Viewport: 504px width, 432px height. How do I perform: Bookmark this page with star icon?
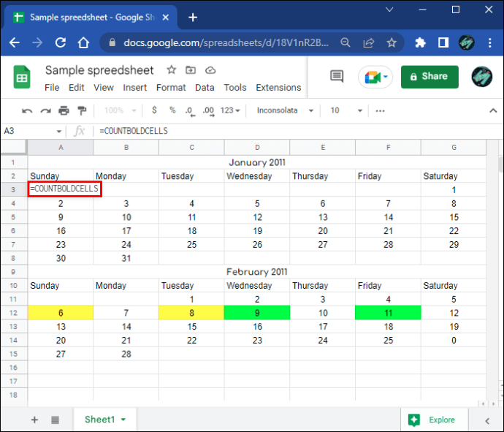392,42
